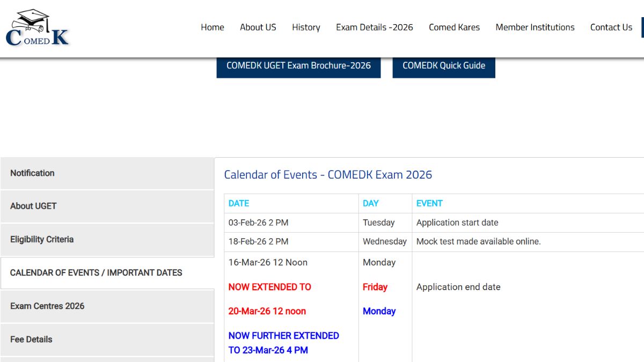
Task: Open the Exam Centres 2026 tab
Action: point(107,306)
